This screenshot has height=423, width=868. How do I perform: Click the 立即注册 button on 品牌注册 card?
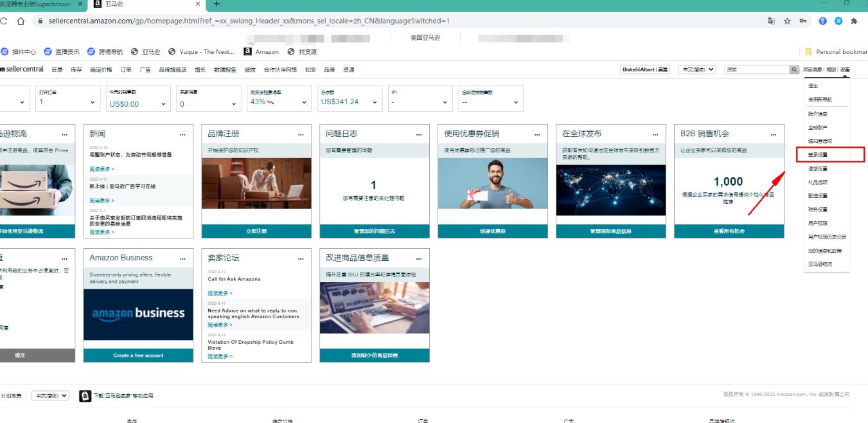(x=256, y=231)
